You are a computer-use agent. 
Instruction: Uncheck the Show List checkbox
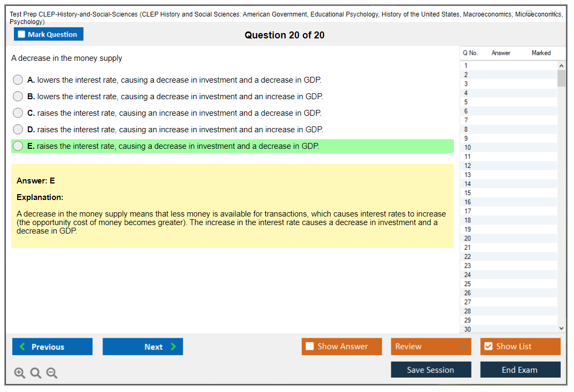coord(488,347)
